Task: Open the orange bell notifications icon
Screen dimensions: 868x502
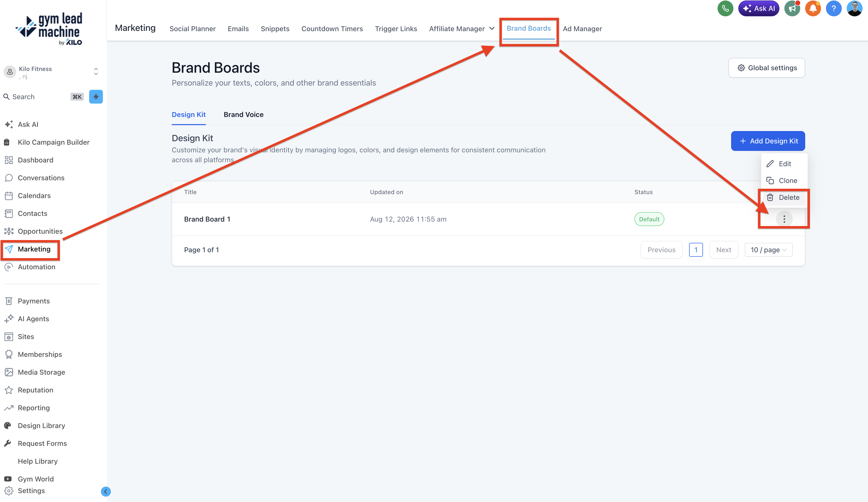Action: tap(813, 8)
